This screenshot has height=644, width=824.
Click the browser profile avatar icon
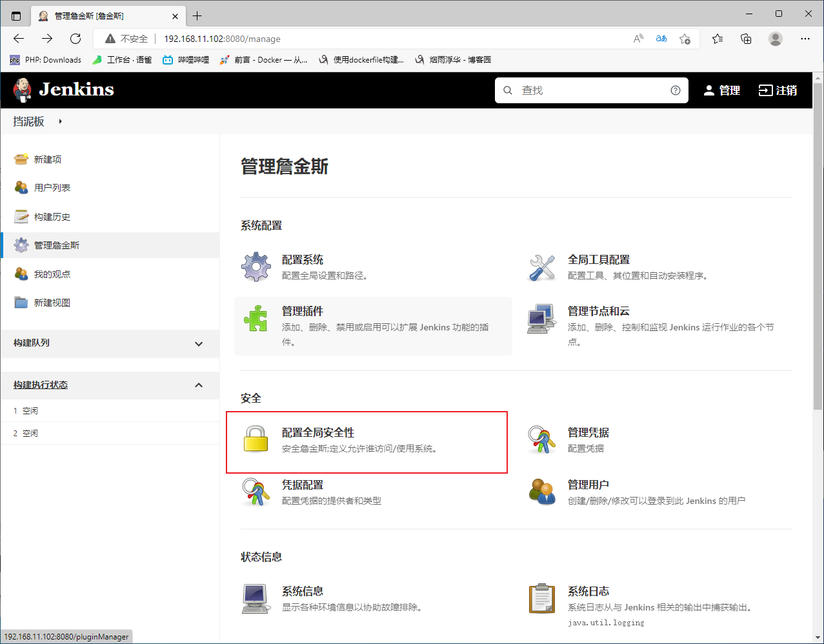(x=776, y=39)
